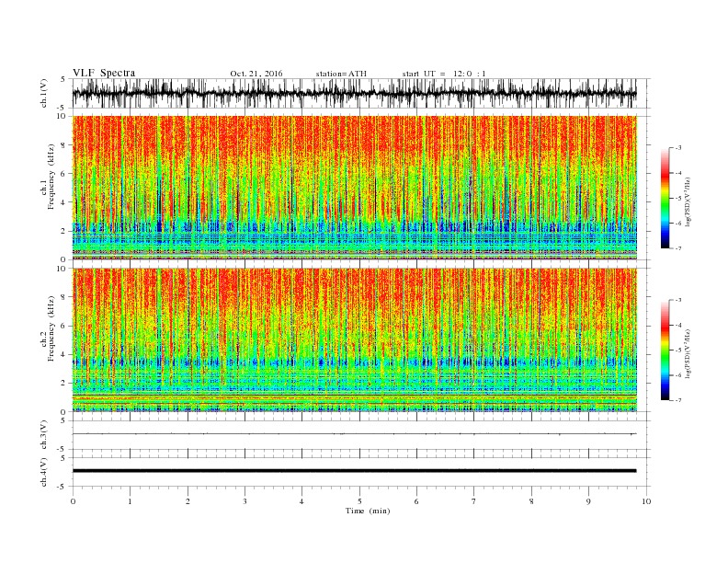The image size is (728, 563).
Task: Click the "Time (min)" axis title
Action: (368, 511)
